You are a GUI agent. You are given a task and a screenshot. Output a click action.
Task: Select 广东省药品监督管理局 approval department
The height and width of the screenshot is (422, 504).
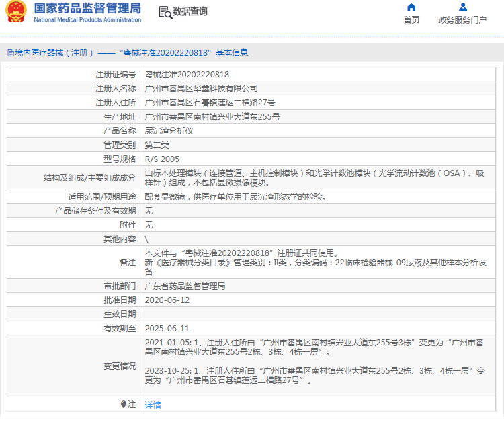tap(185, 286)
